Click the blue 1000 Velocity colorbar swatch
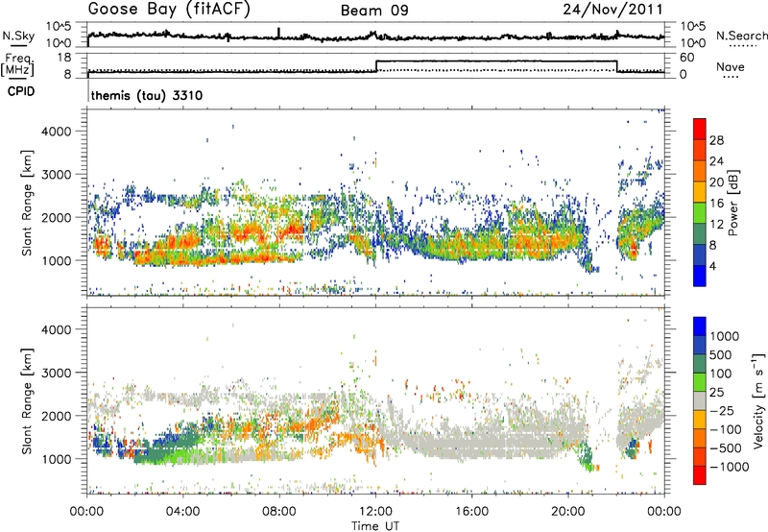 point(700,326)
